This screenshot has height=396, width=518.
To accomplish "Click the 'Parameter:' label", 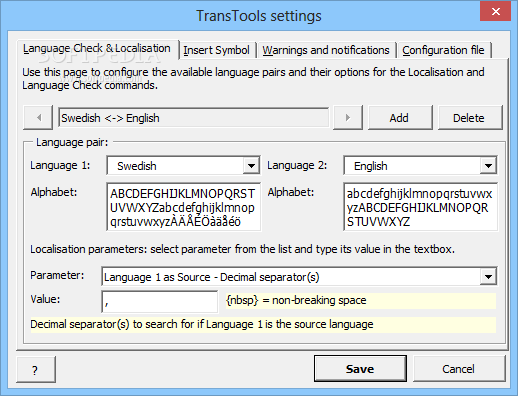I will 57,275.
